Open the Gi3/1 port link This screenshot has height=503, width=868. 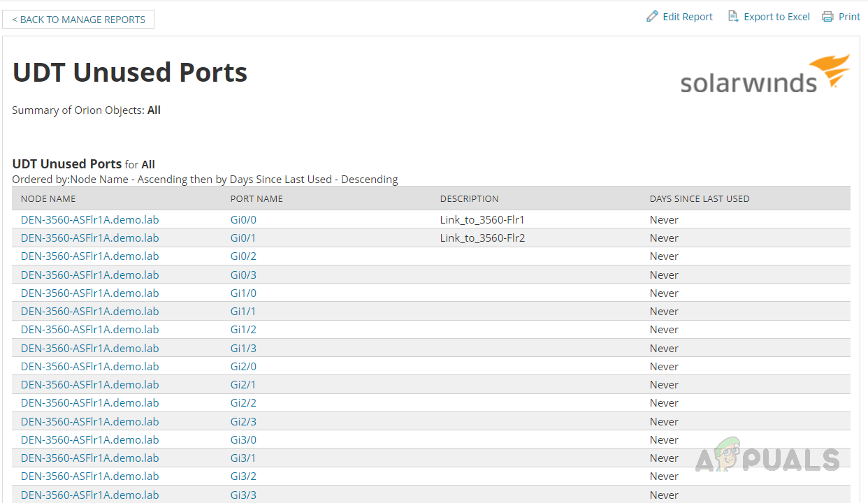tap(243, 458)
